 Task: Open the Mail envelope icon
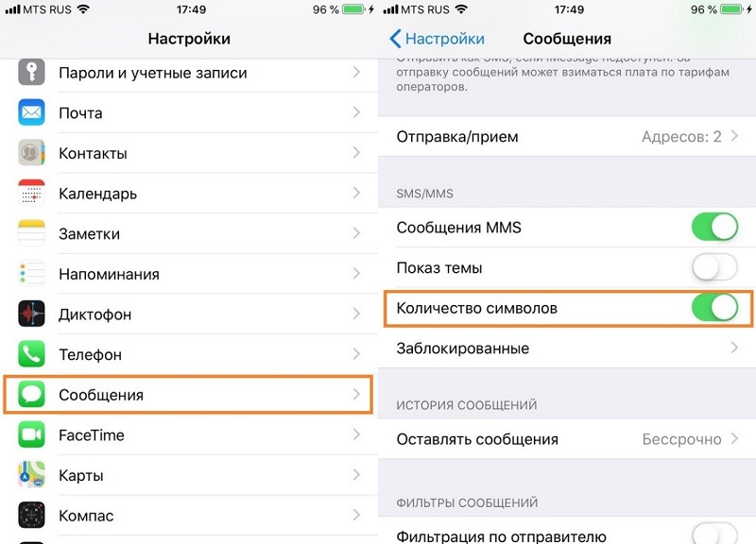(x=31, y=112)
